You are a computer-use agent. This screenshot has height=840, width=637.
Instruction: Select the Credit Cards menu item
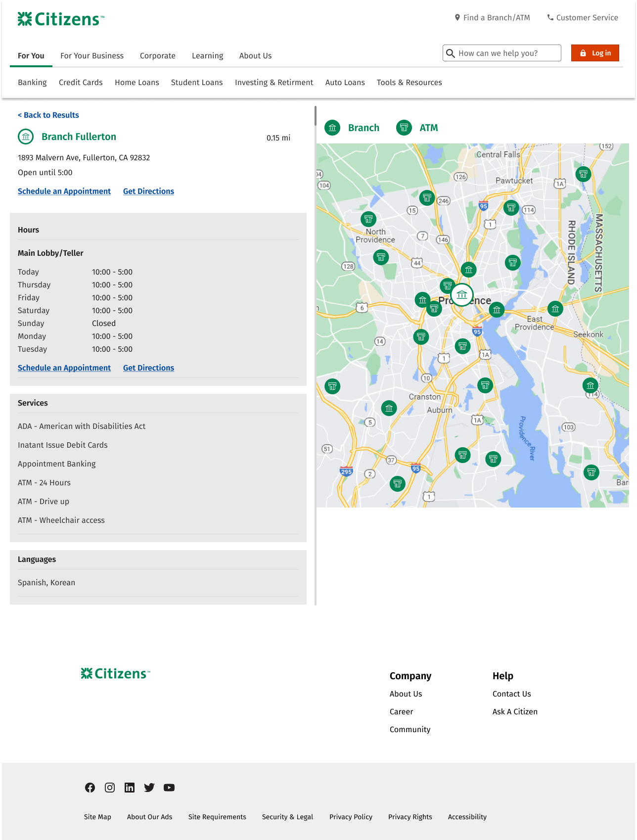[81, 83]
